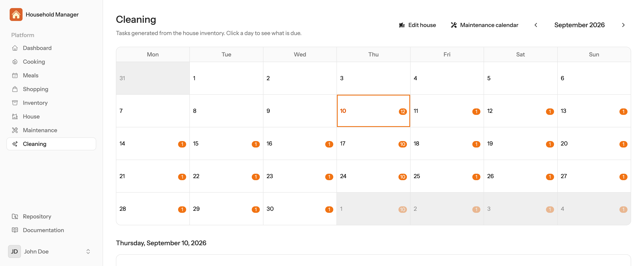
Task: Select September 17 with 10 tasks
Action: click(373, 143)
